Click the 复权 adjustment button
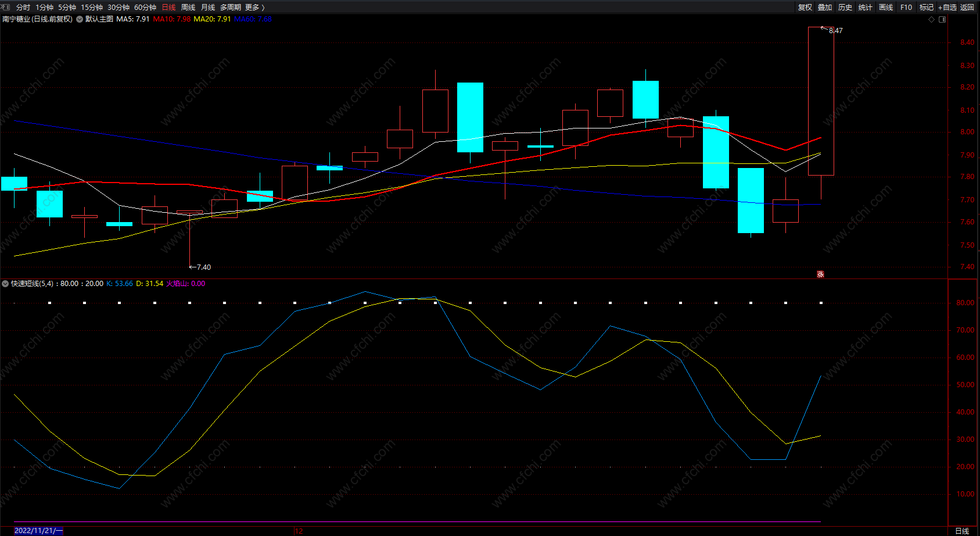Screen dimensions: 980x536 [805, 8]
